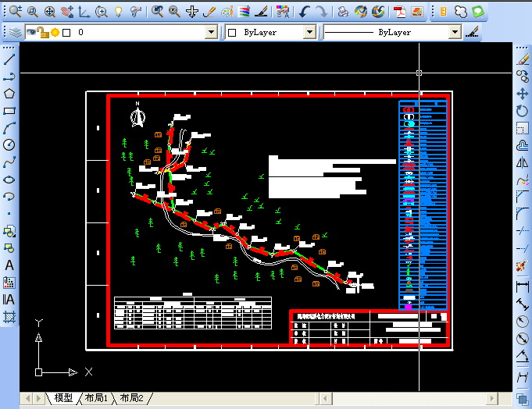Click the yellow ruler-shaped icon in the top toolbar
Viewport: 532px width, 409px height.
(443, 12)
